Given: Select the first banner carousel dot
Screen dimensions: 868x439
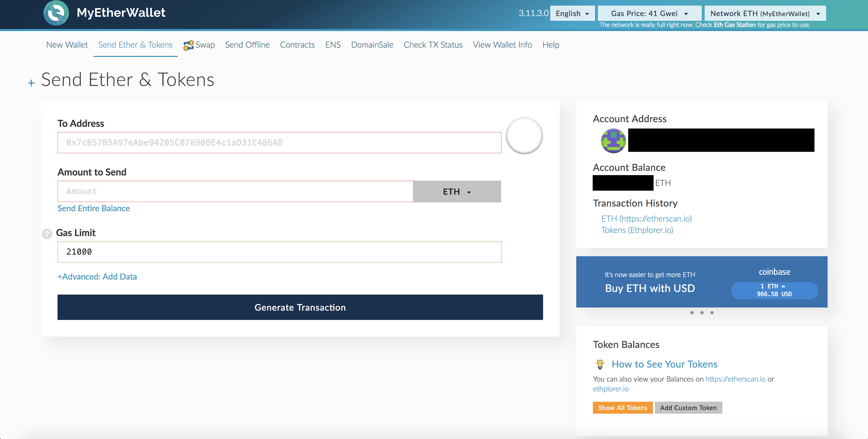Looking at the screenshot, I should pos(692,313).
